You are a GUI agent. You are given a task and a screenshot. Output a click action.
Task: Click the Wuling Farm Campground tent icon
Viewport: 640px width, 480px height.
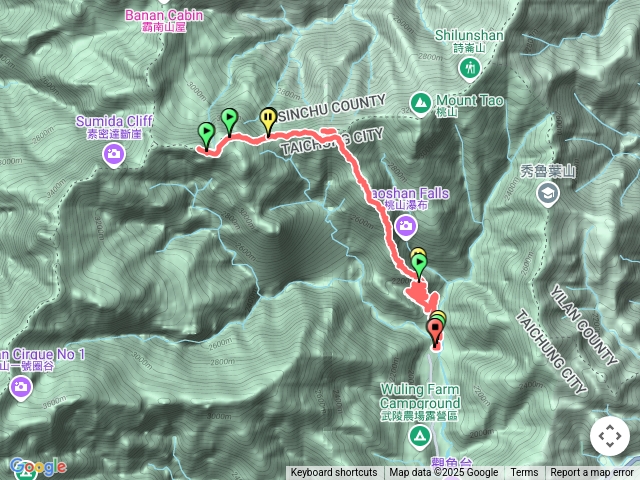pos(419,437)
